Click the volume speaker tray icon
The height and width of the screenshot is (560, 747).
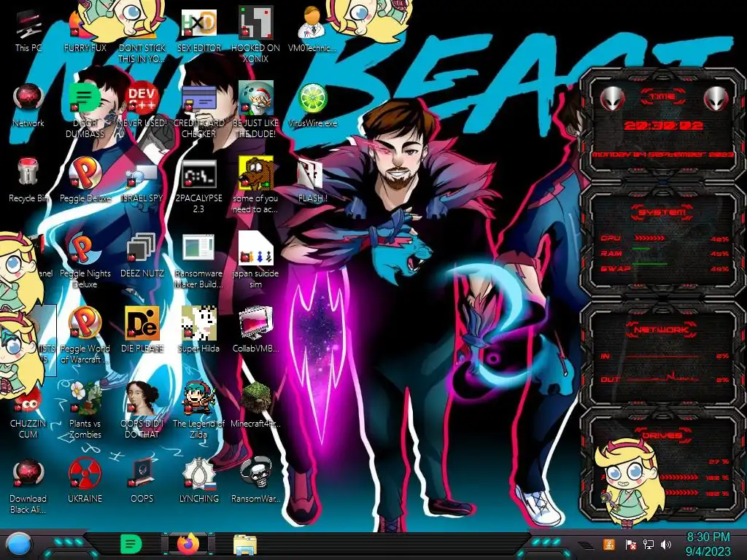pos(666,544)
